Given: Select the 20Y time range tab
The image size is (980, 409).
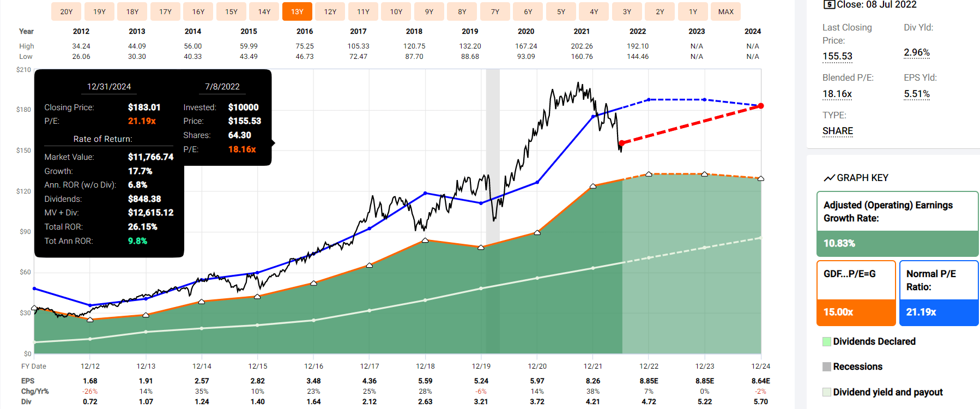Looking at the screenshot, I should (66, 11).
